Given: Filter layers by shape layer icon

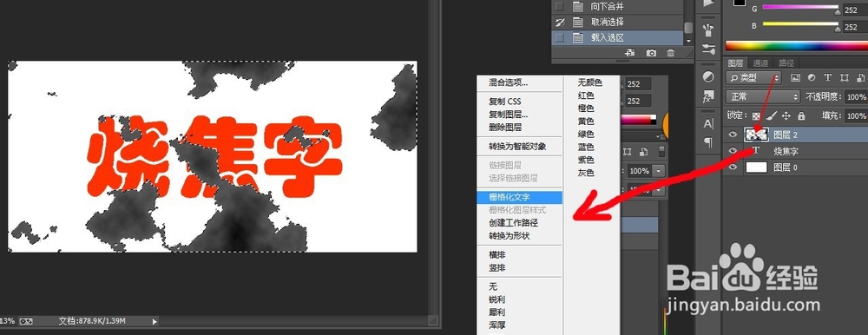Looking at the screenshot, I should pos(845,77).
